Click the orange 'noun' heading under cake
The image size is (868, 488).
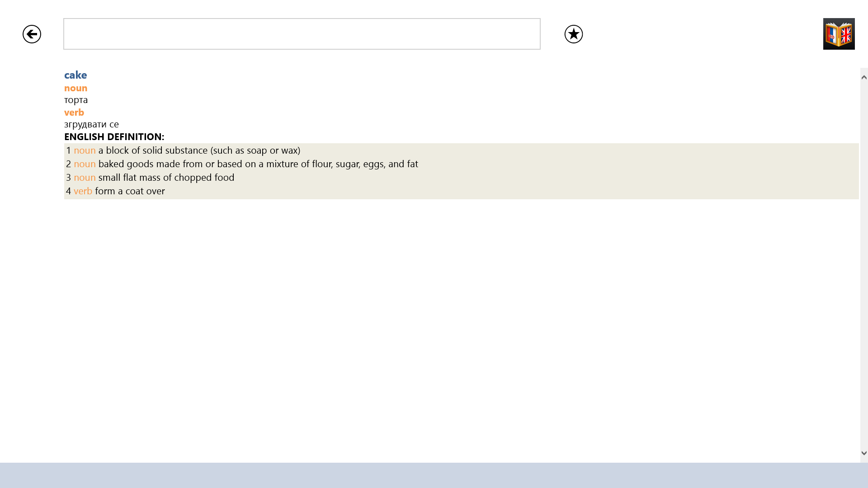(x=75, y=88)
